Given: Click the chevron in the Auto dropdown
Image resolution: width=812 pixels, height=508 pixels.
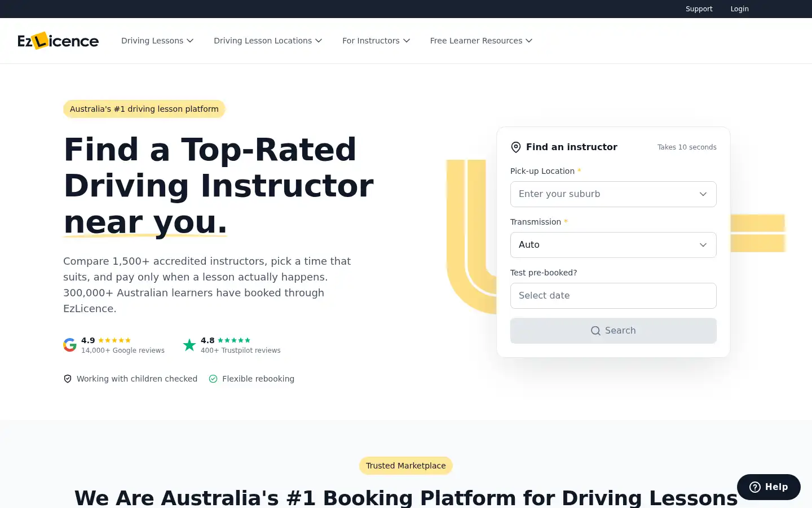Looking at the screenshot, I should (x=703, y=245).
